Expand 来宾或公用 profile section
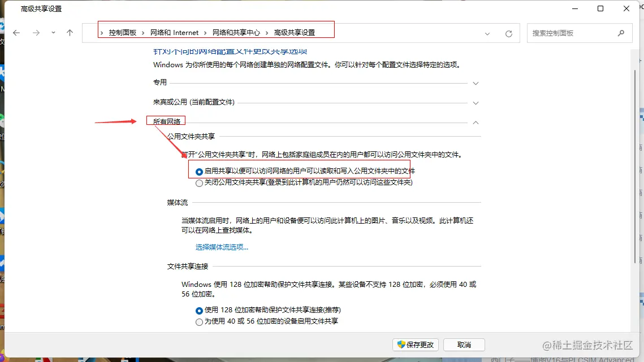Screen dimensions: 644x362 pos(476,103)
